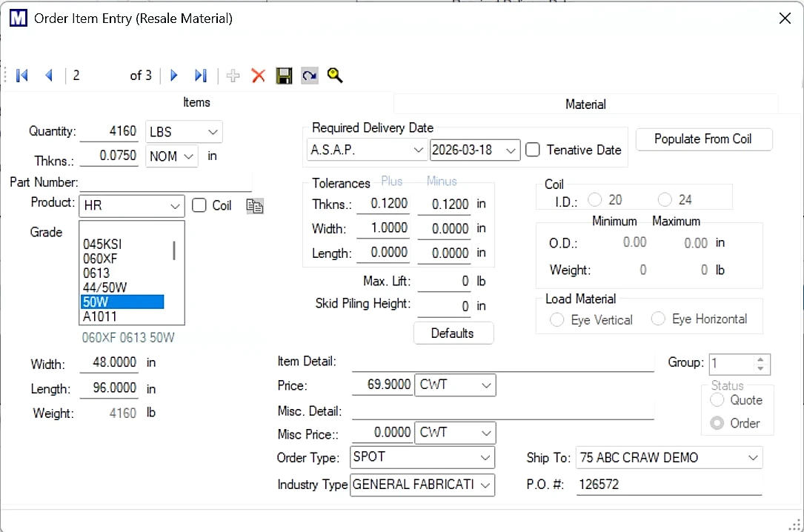The width and height of the screenshot is (804, 532).
Task: Click the Defaults button
Action: 453,333
